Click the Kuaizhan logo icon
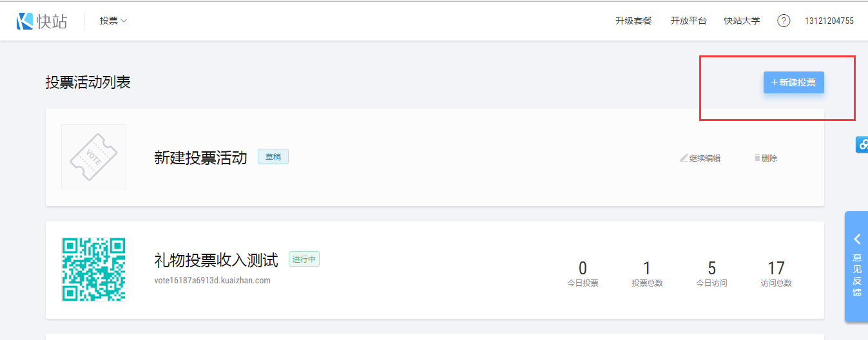 24,21
